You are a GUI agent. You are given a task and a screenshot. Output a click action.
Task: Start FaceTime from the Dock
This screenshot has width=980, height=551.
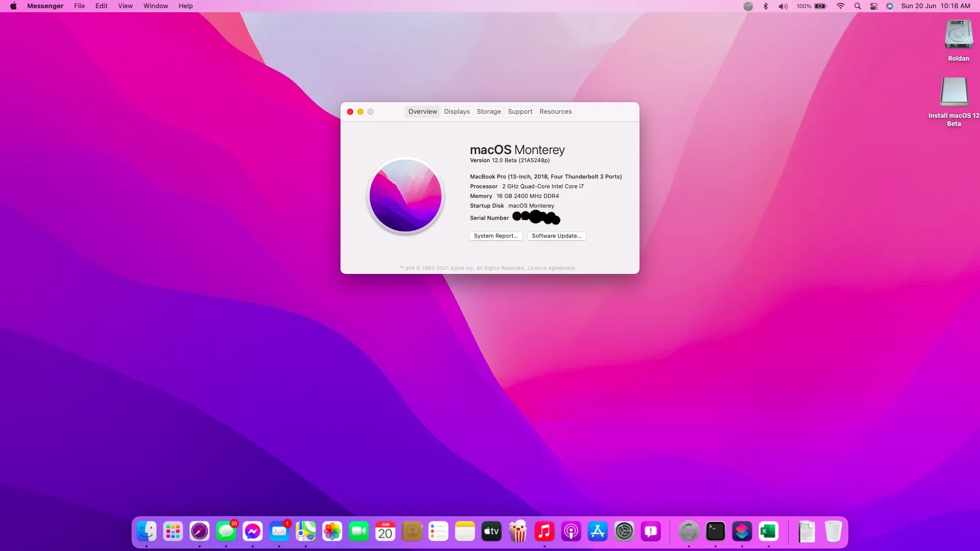[358, 531]
